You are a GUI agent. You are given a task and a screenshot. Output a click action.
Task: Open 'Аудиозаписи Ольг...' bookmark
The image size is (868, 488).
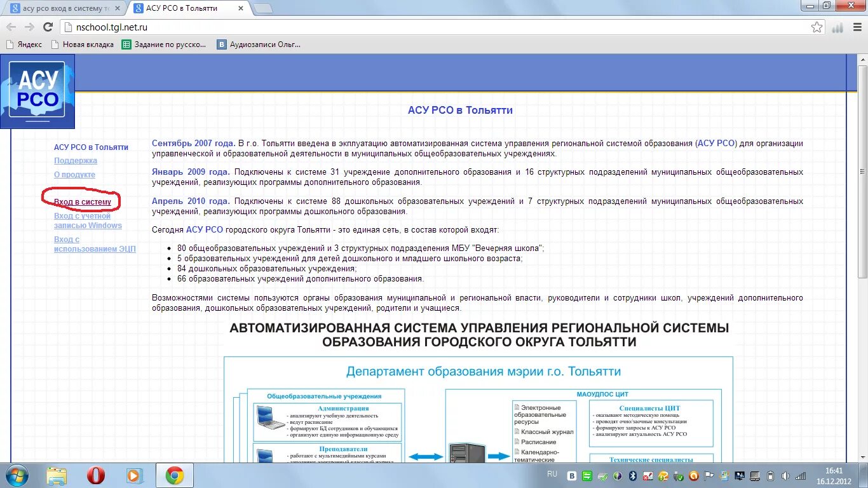pyautogui.click(x=259, y=44)
